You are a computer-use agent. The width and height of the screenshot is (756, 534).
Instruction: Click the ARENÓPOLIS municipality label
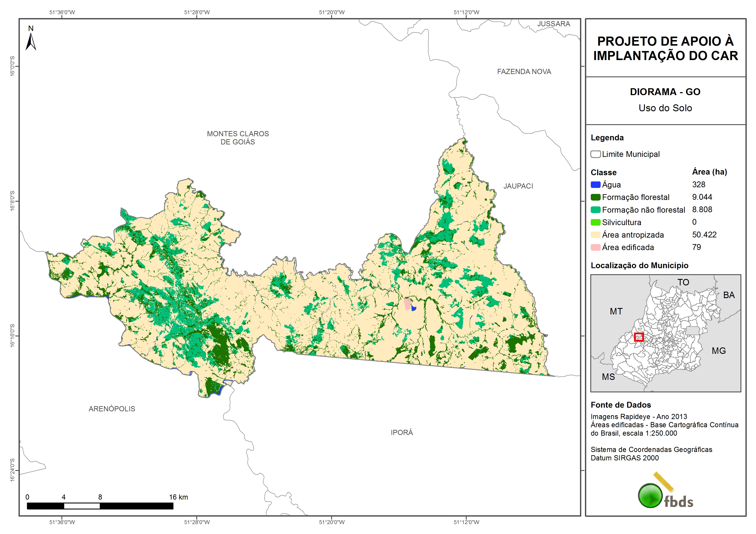click(112, 409)
